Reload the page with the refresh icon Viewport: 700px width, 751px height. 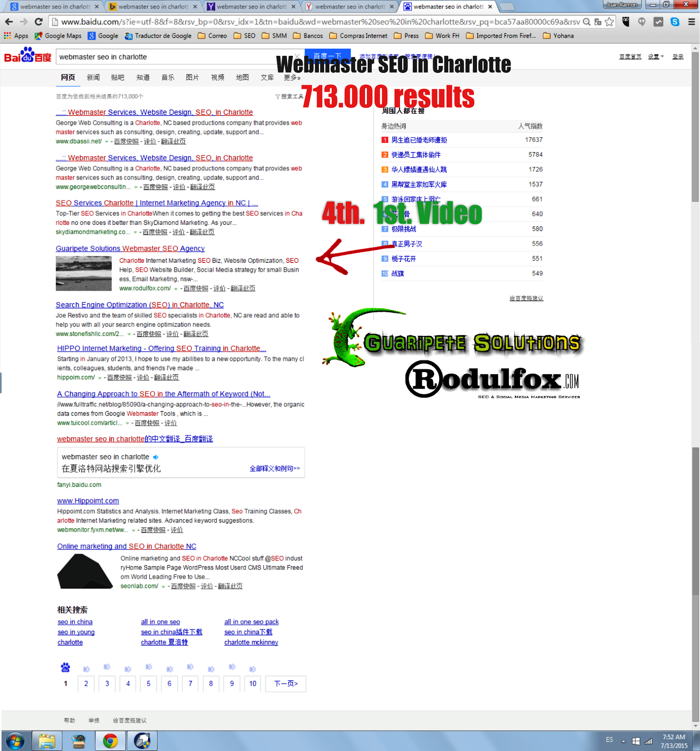(x=39, y=22)
